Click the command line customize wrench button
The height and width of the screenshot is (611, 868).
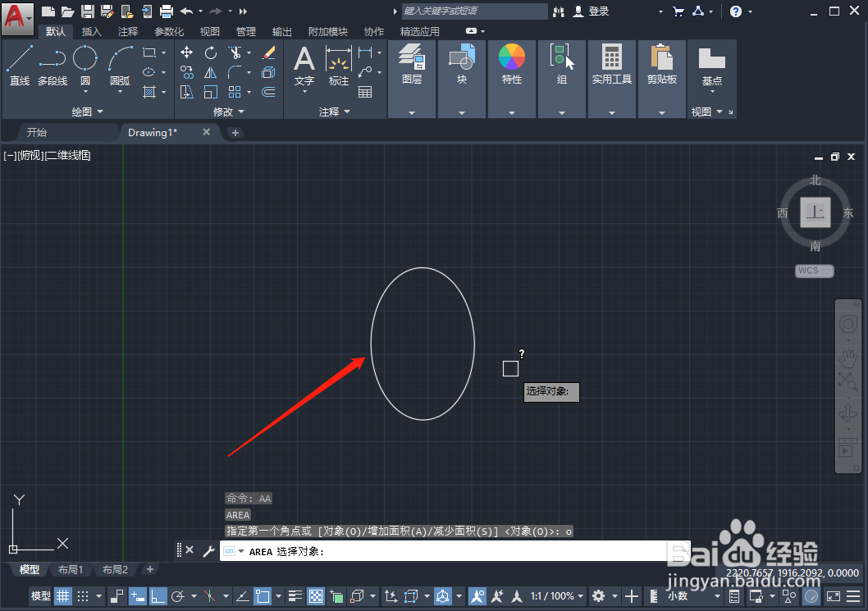click(208, 551)
